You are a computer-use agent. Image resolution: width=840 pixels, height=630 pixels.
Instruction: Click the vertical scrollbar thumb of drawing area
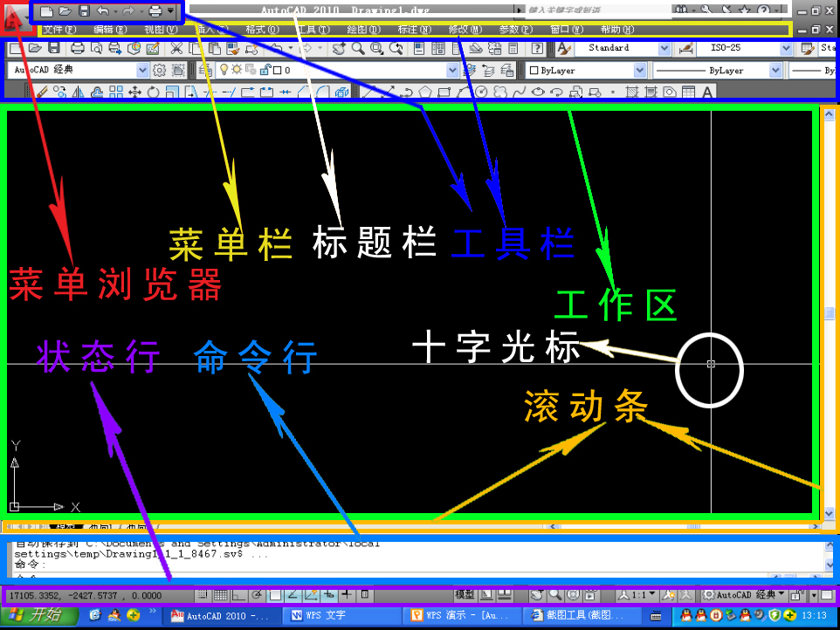pyautogui.click(x=829, y=312)
